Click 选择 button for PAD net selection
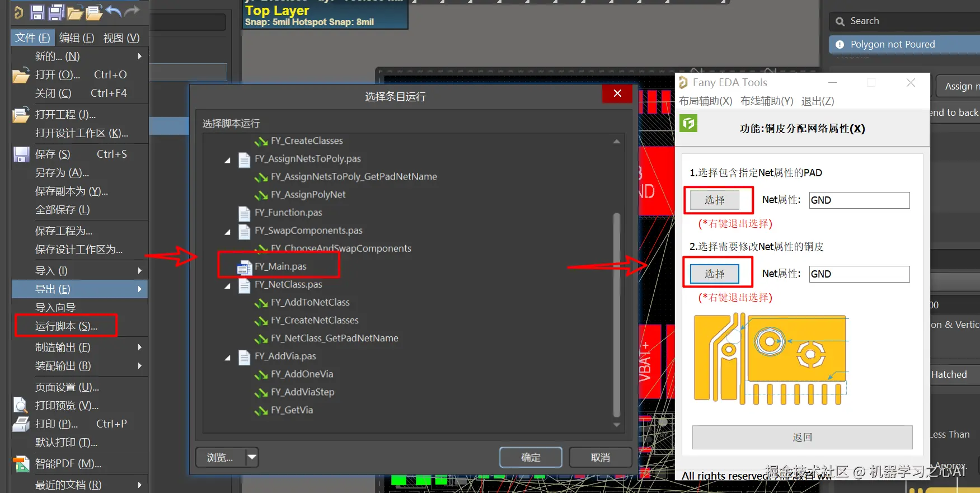The height and width of the screenshot is (493, 980). coord(715,200)
